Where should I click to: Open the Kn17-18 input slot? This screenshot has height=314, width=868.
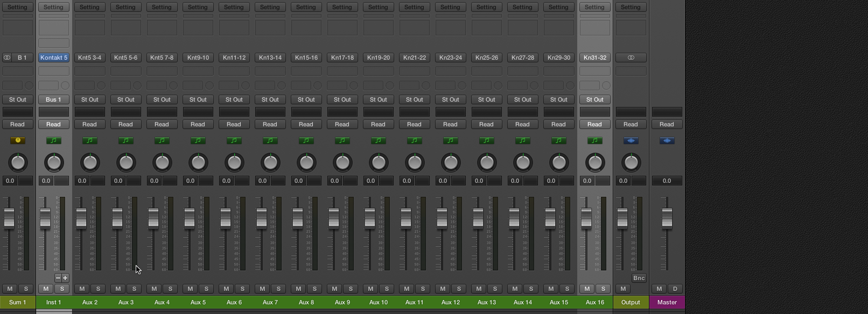pyautogui.click(x=342, y=58)
